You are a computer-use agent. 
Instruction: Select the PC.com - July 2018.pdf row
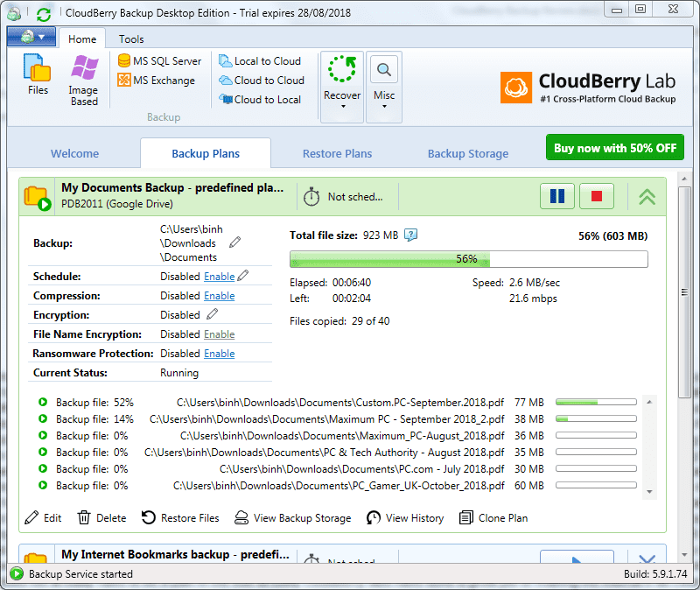(x=338, y=469)
